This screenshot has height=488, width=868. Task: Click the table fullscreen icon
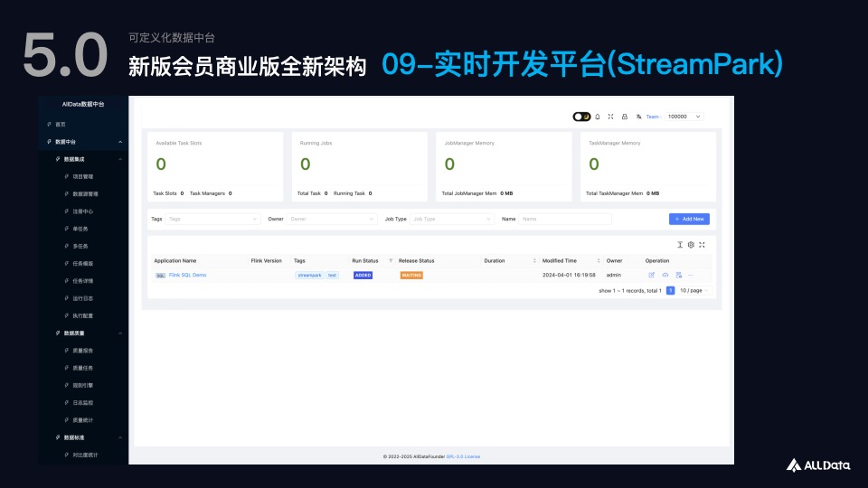pos(702,245)
